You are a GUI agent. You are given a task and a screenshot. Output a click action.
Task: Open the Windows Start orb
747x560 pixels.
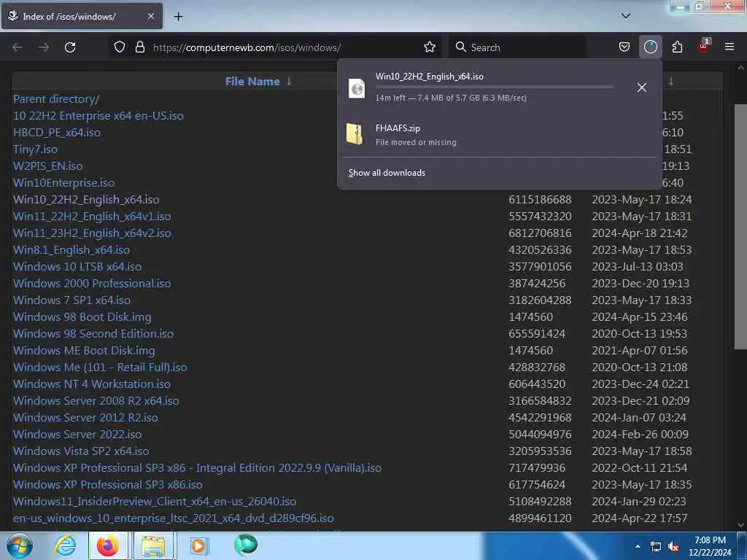20,545
